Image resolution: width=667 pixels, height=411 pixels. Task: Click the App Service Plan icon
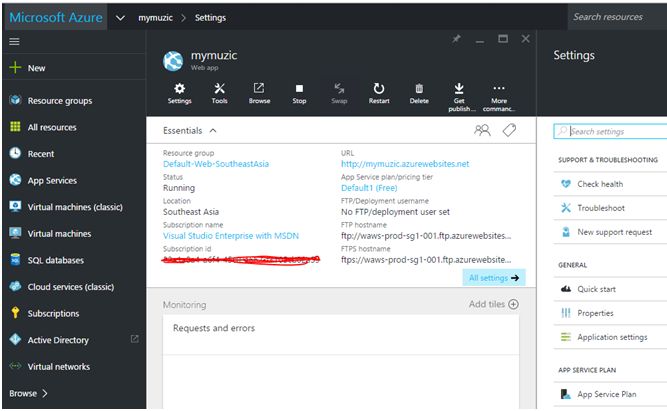[x=566, y=394]
